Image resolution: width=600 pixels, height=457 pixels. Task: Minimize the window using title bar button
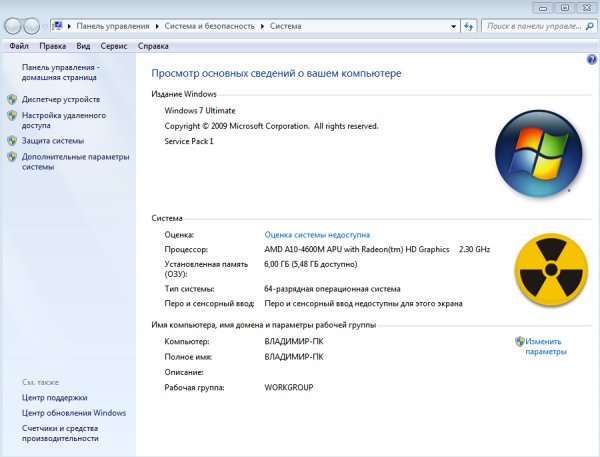point(543,8)
